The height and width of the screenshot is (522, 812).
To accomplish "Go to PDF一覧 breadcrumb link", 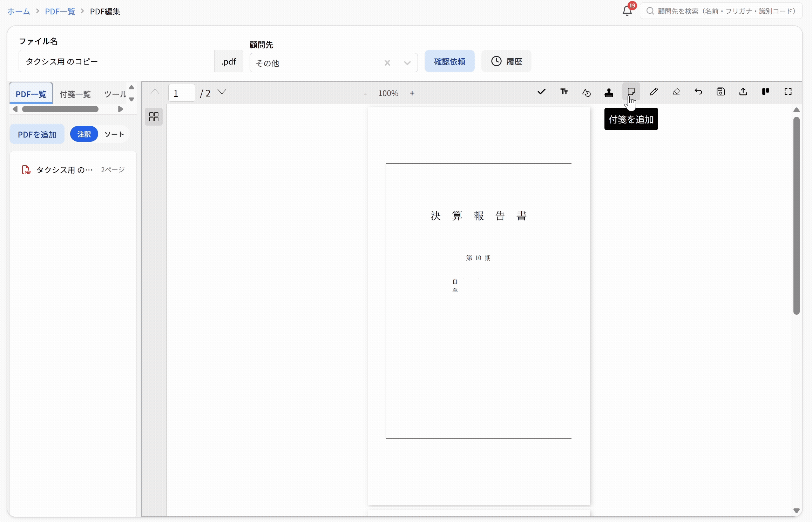I will (60, 11).
